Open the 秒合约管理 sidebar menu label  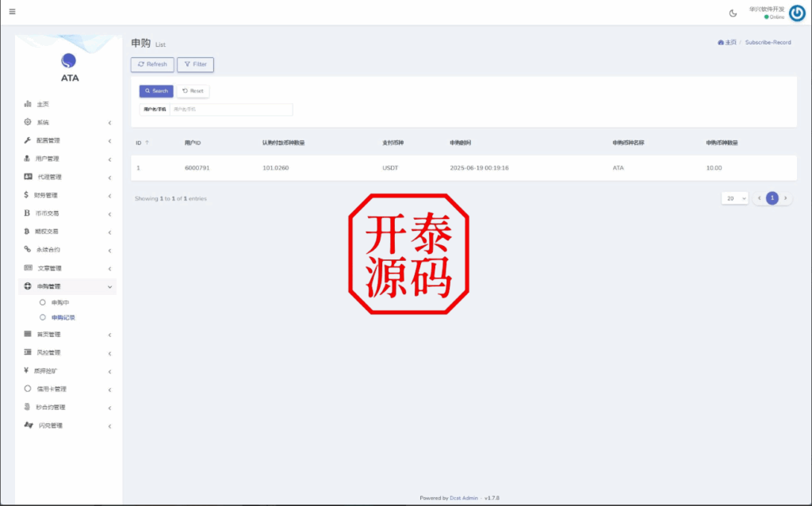[51, 408]
